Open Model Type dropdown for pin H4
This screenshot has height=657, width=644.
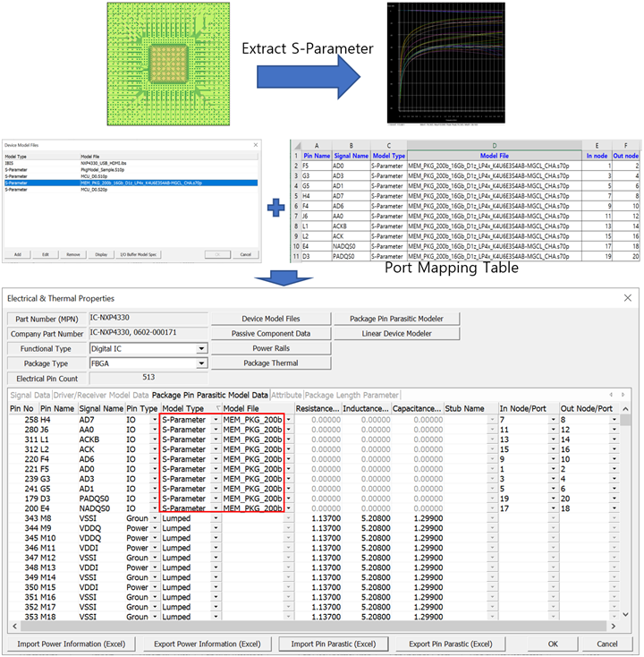[x=216, y=419]
